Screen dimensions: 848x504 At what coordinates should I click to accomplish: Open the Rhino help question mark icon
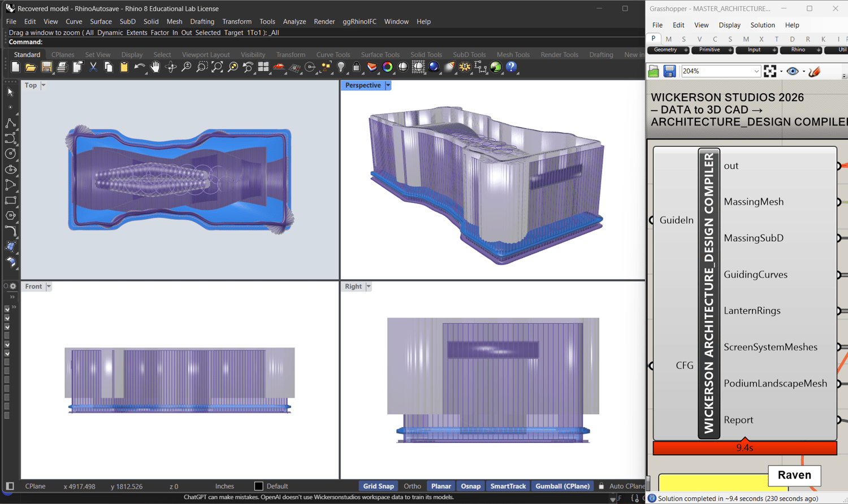(511, 67)
